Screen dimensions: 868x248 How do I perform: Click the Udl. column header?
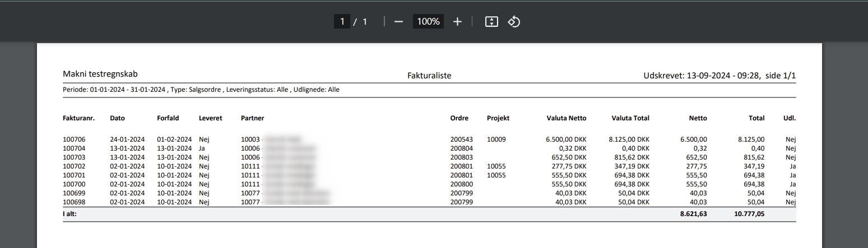789,118
